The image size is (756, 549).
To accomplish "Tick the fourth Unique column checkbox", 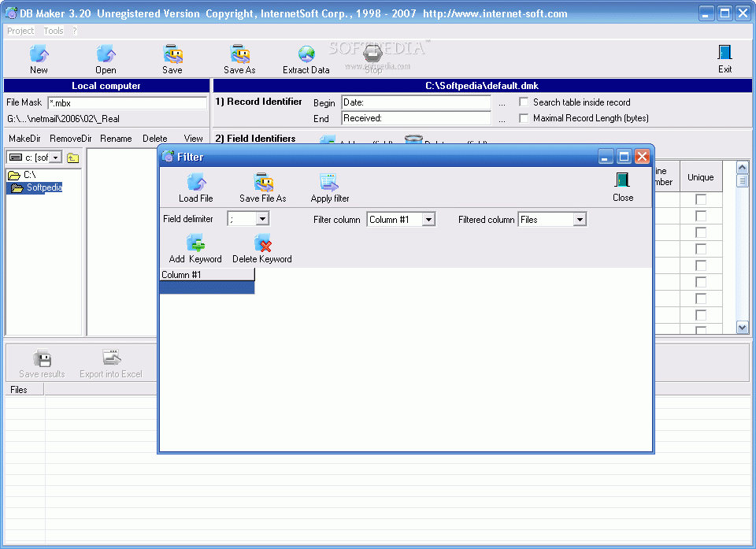I will 701,249.
